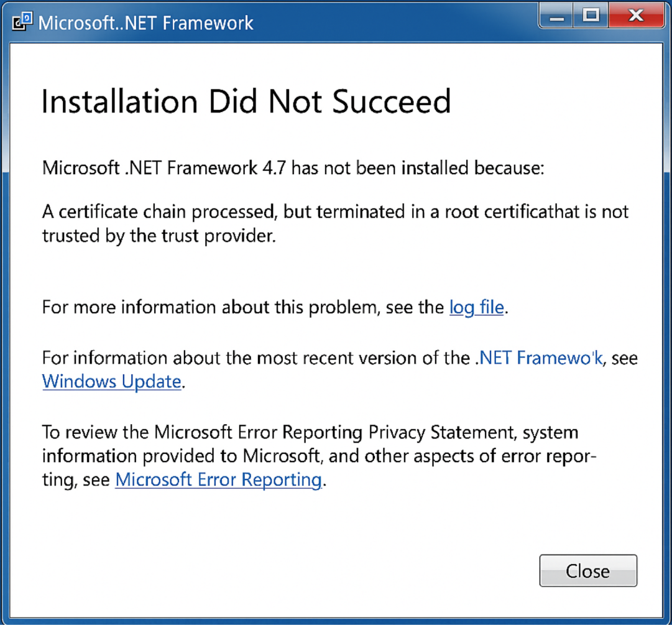
Task: Click the .NET Framework installer icon in title bar
Action: (x=22, y=21)
